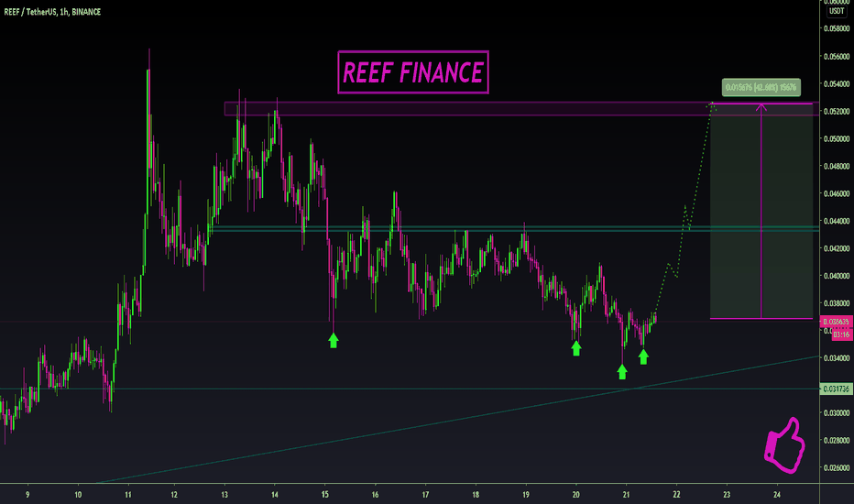The width and height of the screenshot is (854, 504).
Task: Select the green arrow marker below day 20 low
Action: point(576,348)
